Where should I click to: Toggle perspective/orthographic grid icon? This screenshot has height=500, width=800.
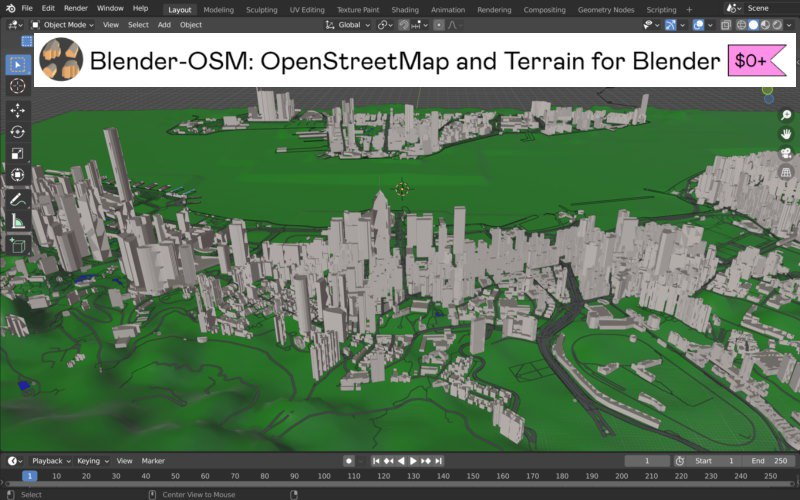point(786,172)
